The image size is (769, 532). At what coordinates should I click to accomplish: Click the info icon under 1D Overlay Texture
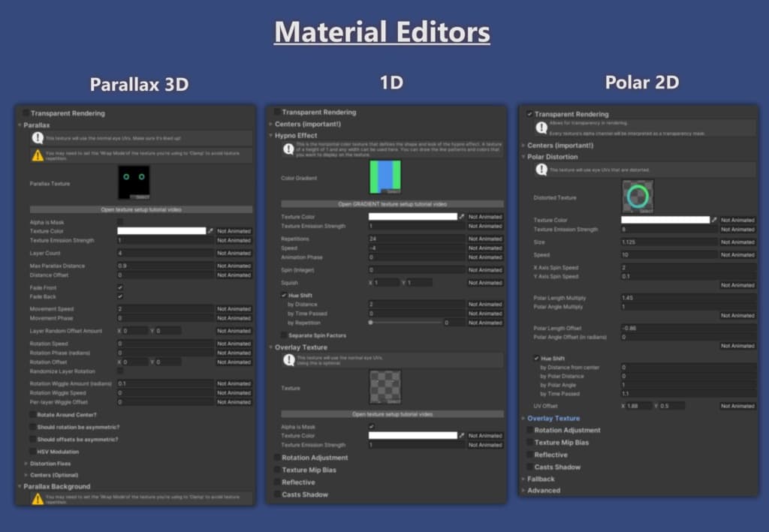click(289, 360)
